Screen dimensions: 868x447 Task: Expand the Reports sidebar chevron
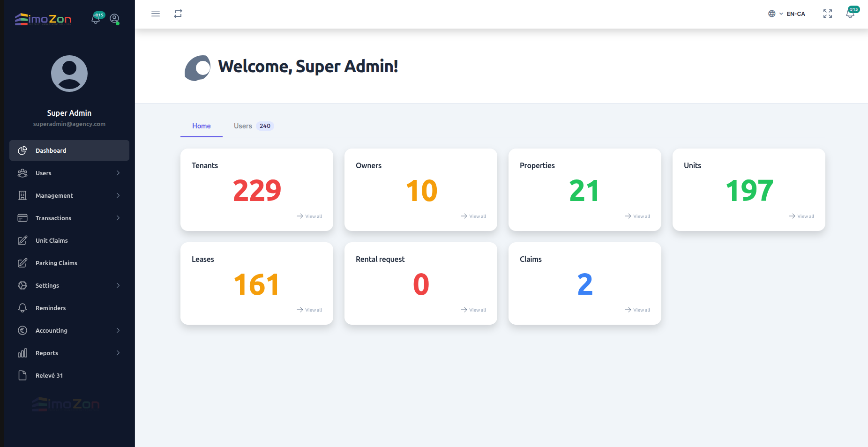coord(118,353)
